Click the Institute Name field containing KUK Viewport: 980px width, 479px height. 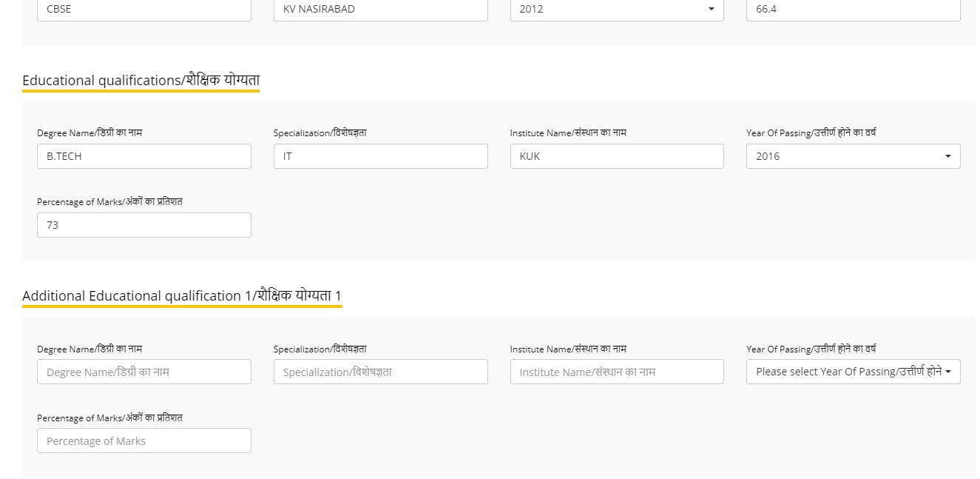coord(616,156)
